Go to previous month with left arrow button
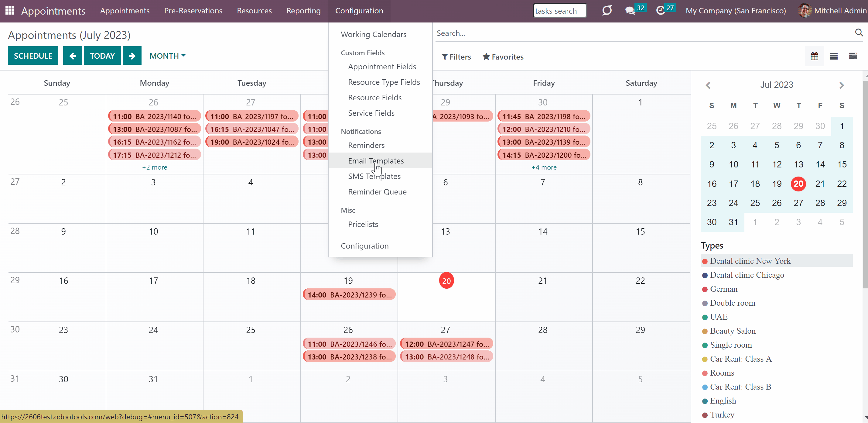 (x=73, y=56)
